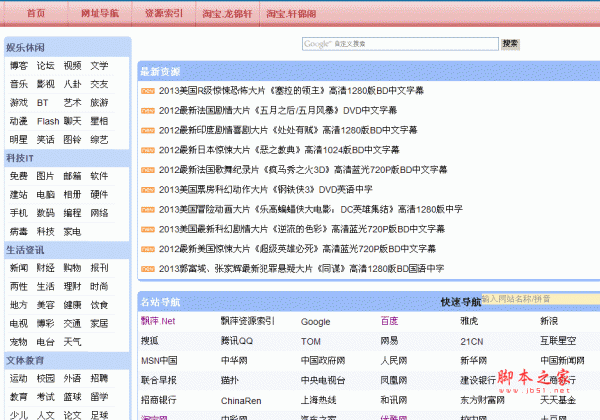This screenshot has width=600, height=420.
Task: Open the 招商银行 site link
Action: (x=159, y=400)
